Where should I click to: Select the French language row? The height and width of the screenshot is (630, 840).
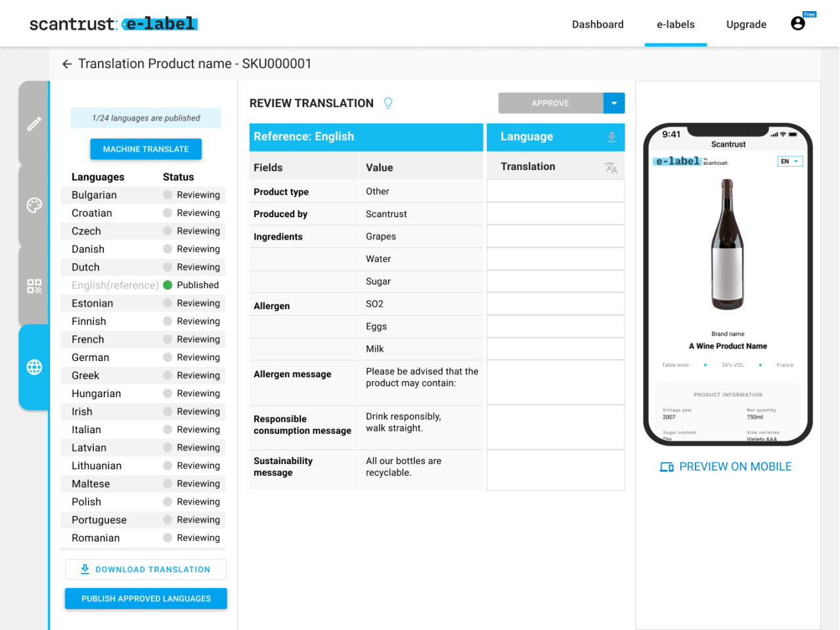pos(143,339)
